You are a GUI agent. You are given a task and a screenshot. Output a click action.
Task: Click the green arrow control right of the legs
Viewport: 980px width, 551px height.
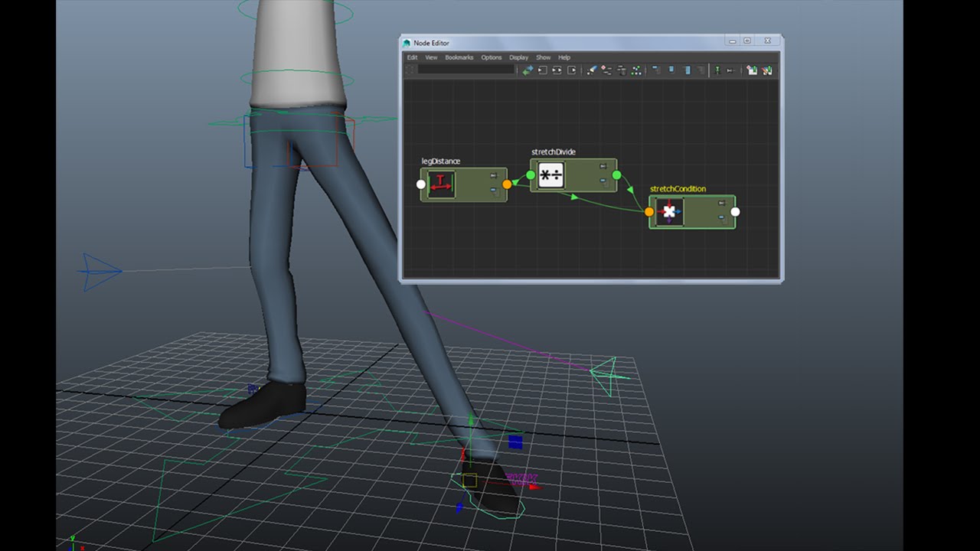pos(609,376)
